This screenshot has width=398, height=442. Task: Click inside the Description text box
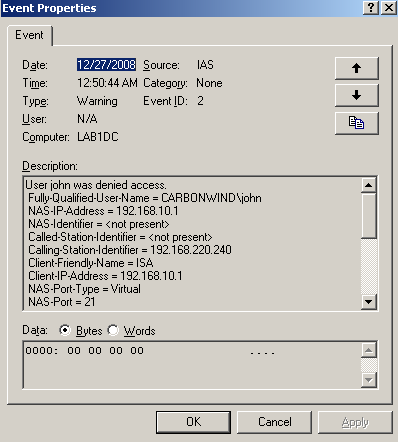(x=192, y=244)
